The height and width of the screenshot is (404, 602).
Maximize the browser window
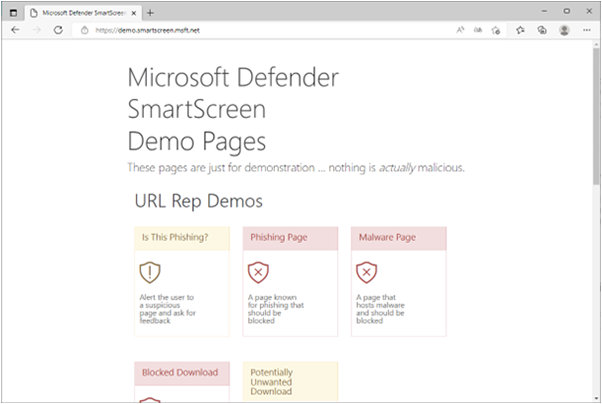566,12
